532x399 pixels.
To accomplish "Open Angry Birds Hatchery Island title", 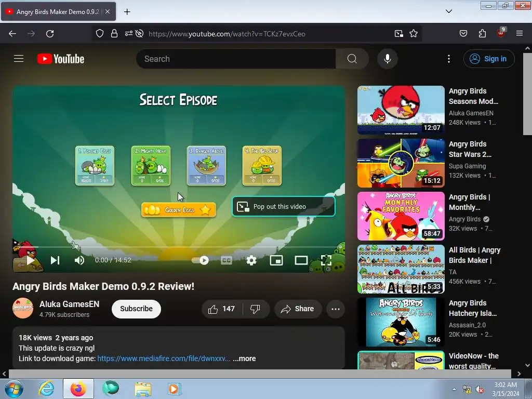I will tap(473, 308).
